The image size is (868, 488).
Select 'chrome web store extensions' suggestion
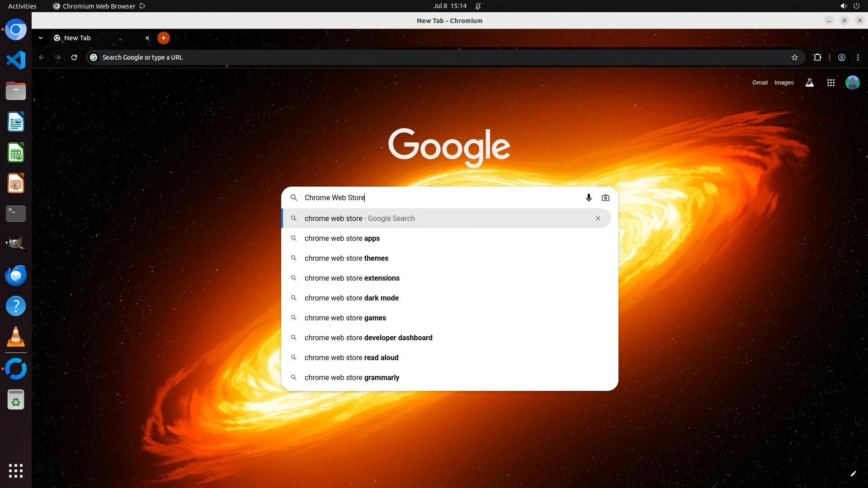pyautogui.click(x=352, y=278)
